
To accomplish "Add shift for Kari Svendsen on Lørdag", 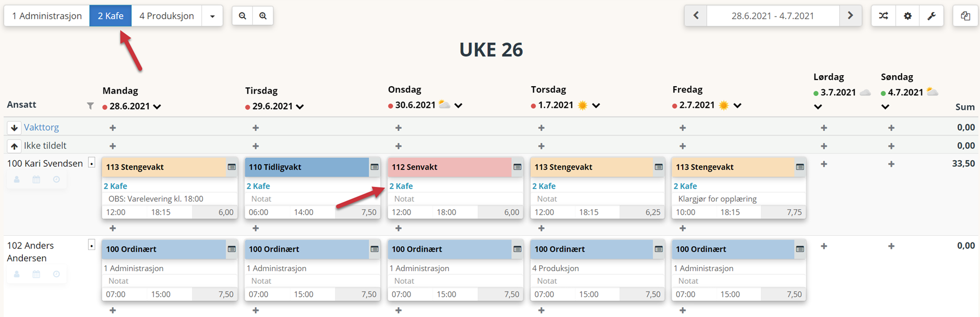I will click(824, 164).
